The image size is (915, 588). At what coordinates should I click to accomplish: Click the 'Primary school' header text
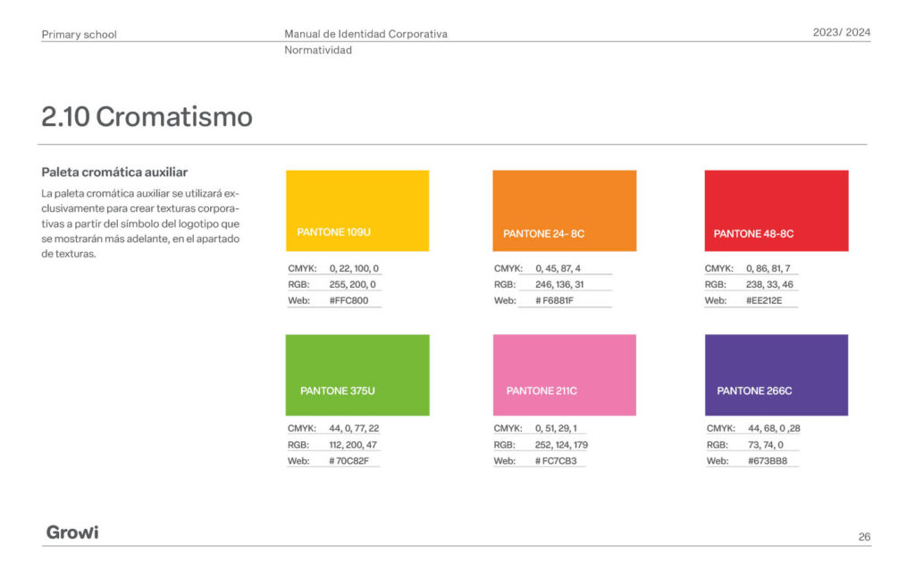(x=79, y=35)
